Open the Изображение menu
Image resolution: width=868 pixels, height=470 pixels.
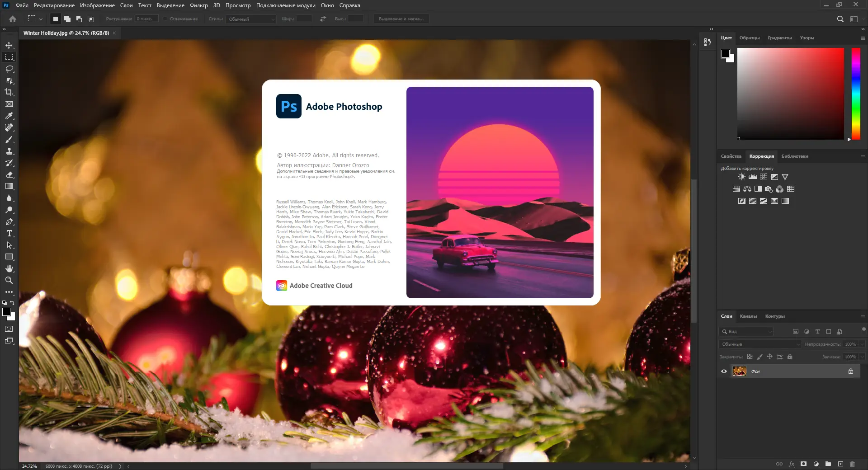click(97, 5)
